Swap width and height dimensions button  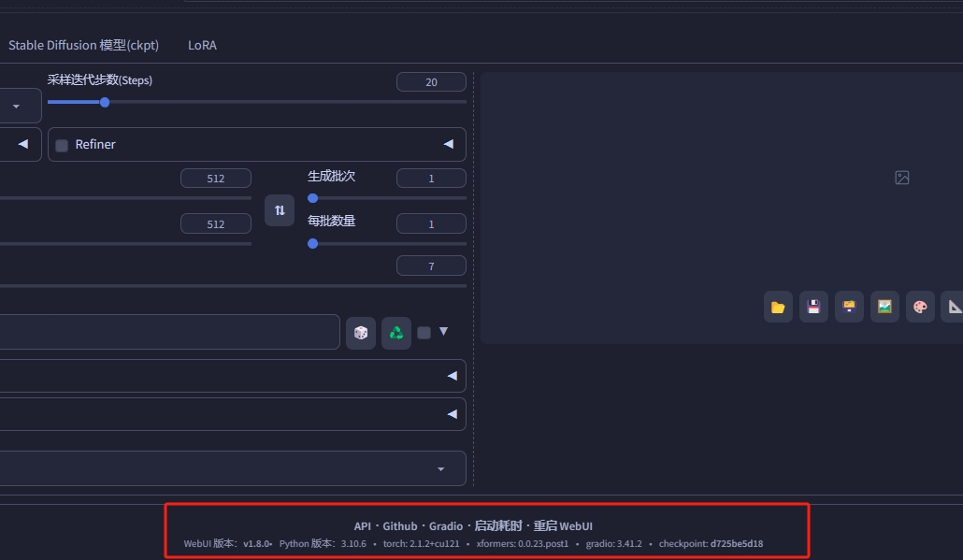point(280,210)
